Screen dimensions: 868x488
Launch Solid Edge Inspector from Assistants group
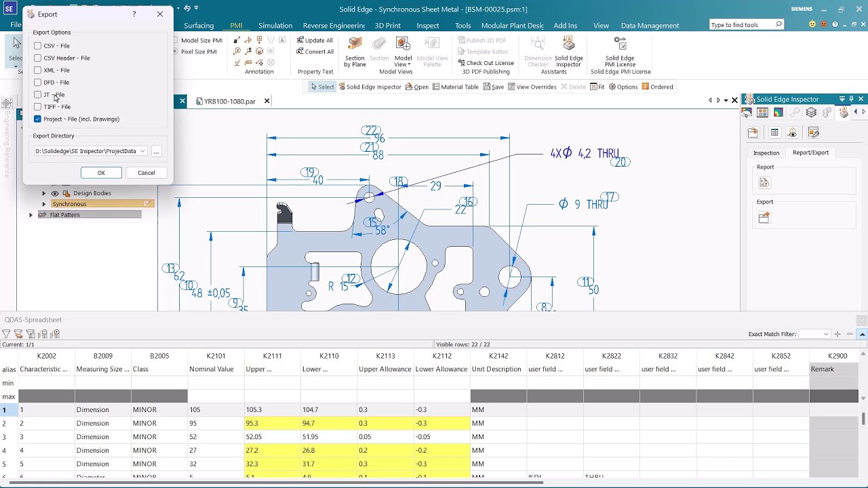pyautogui.click(x=569, y=52)
